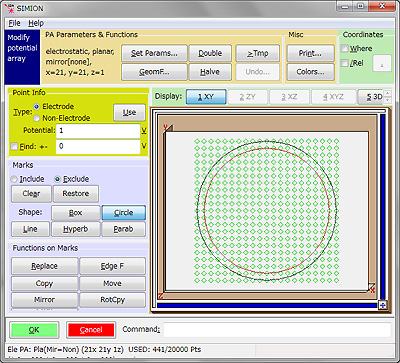400x363 pixels.
Task: Enable the Find checkbox
Action: tap(14, 146)
